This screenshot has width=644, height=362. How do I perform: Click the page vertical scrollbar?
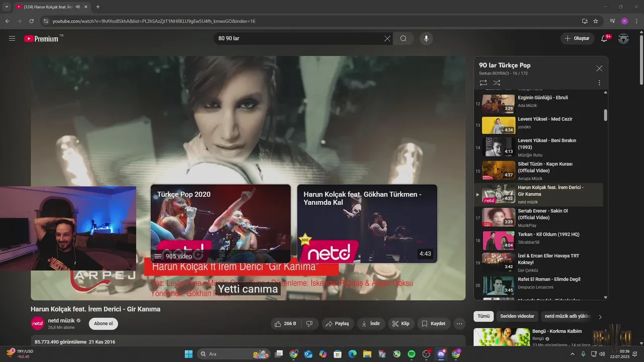coord(641,60)
